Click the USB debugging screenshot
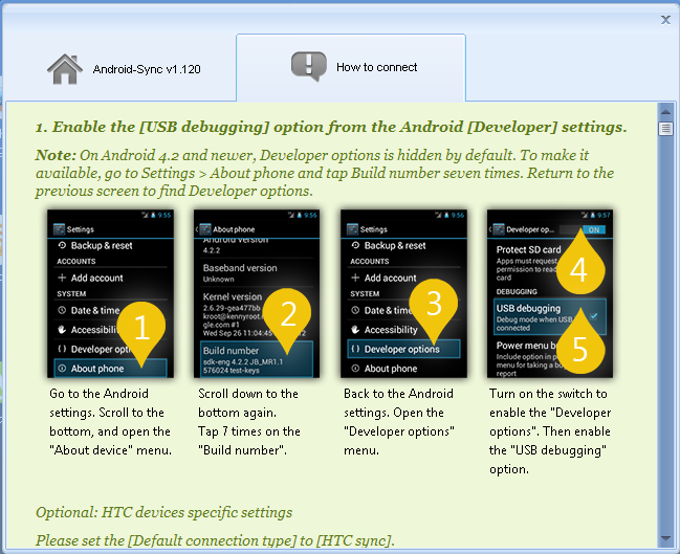 click(550, 294)
